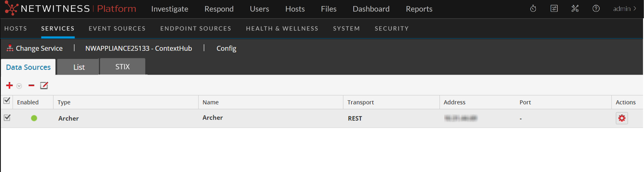The image size is (644, 172).
Task: Expand the add data source dropdown arrow
Action: coord(19,86)
